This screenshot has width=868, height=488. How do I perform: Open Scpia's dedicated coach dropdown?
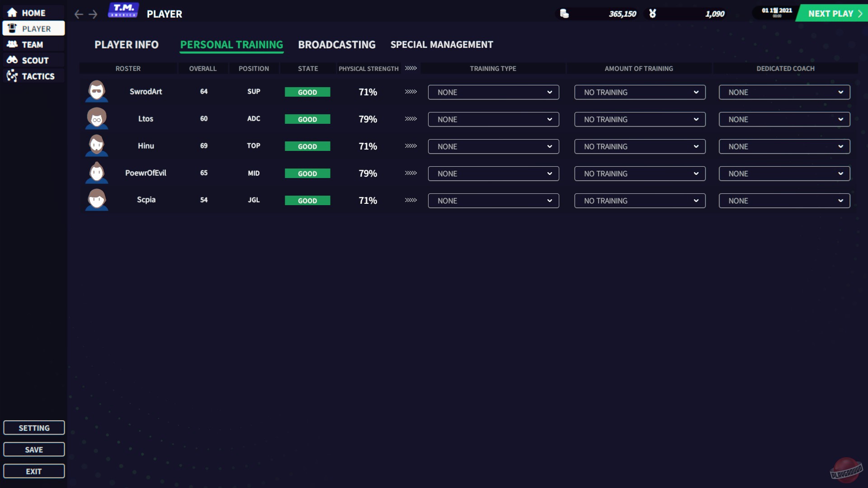784,201
